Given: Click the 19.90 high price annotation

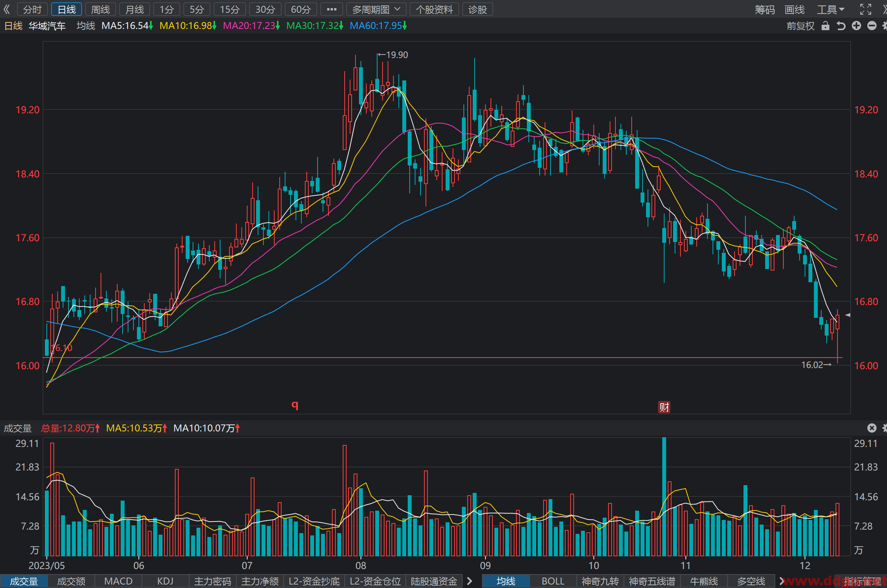Looking at the screenshot, I should (x=393, y=55).
